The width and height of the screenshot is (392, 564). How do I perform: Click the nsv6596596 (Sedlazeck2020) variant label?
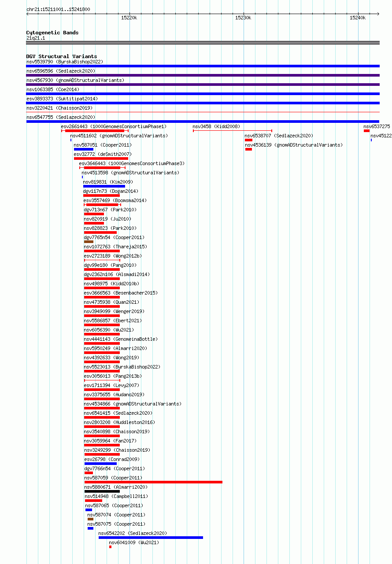pos(61,71)
